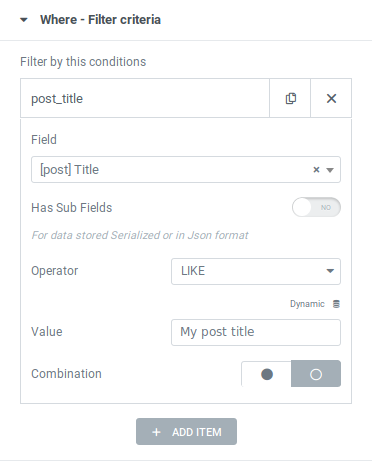Collapse the Where - Filter criteria section
The image size is (372, 461).
pyautogui.click(x=24, y=20)
